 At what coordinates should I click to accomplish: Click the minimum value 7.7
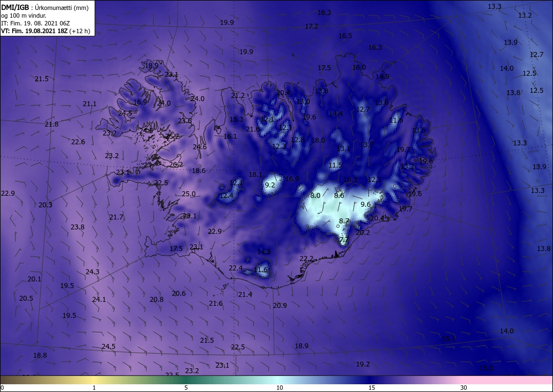click(344, 239)
